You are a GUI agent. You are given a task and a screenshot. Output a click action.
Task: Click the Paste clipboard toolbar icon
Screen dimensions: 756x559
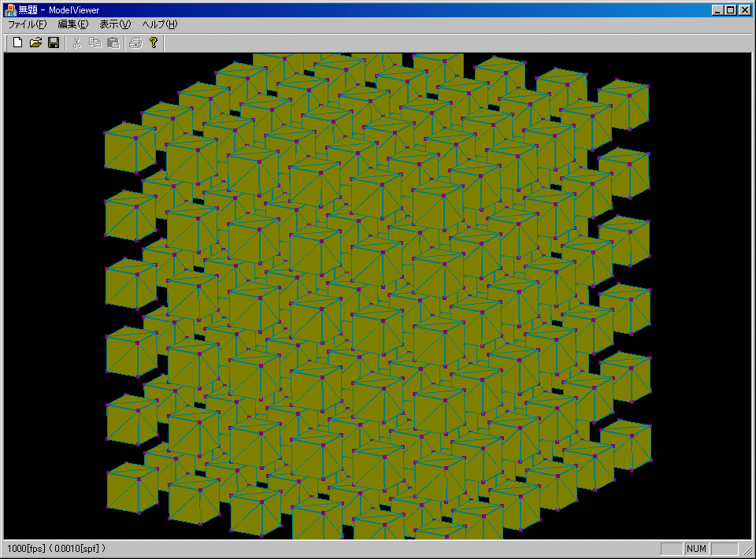113,43
